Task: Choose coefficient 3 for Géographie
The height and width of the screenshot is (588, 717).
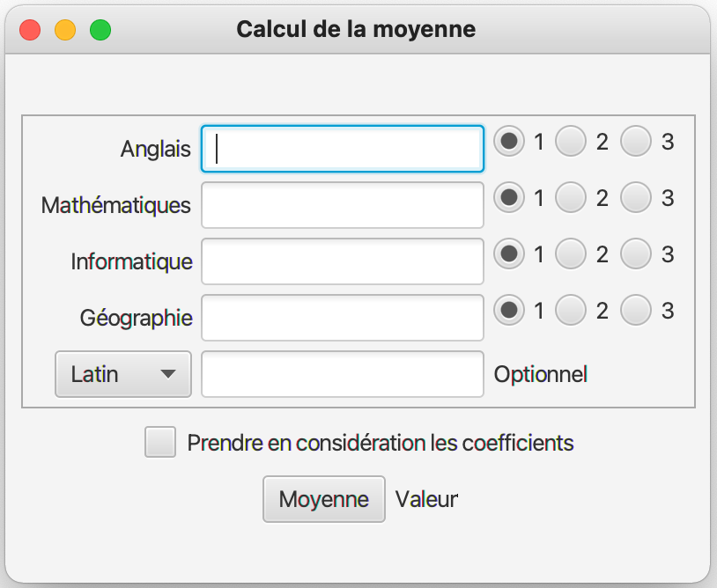Action: [x=636, y=310]
